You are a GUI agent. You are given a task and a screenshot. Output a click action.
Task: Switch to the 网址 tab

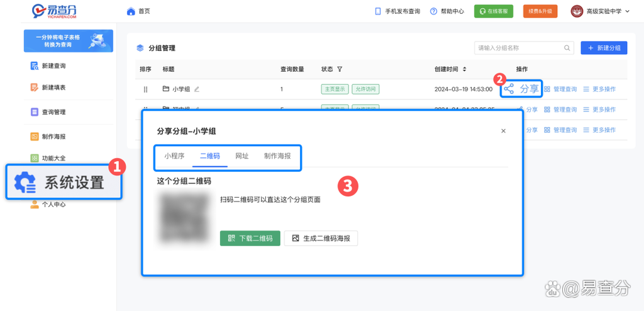pos(242,156)
